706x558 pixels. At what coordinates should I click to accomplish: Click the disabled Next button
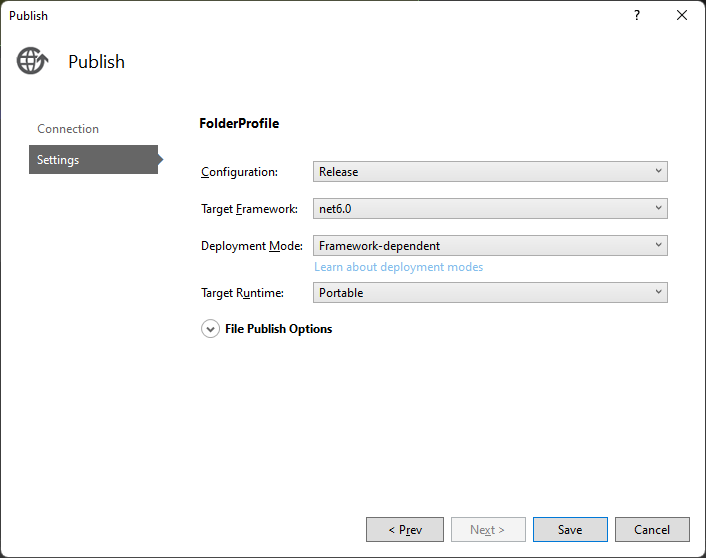point(488,530)
